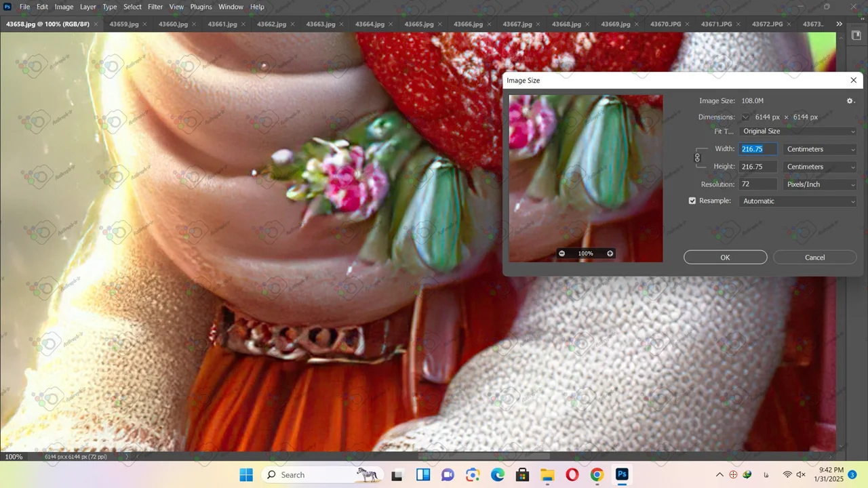The image size is (868, 488).
Task: Click the Resolution input field
Action: pyautogui.click(x=757, y=184)
